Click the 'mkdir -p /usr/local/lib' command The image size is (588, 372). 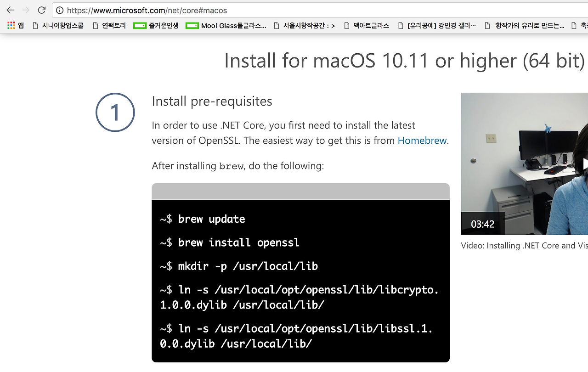(239, 266)
